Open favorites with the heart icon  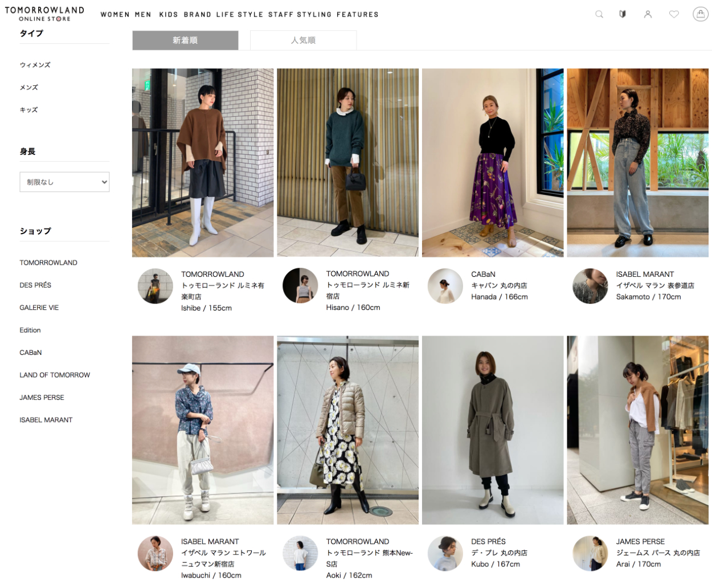674,14
